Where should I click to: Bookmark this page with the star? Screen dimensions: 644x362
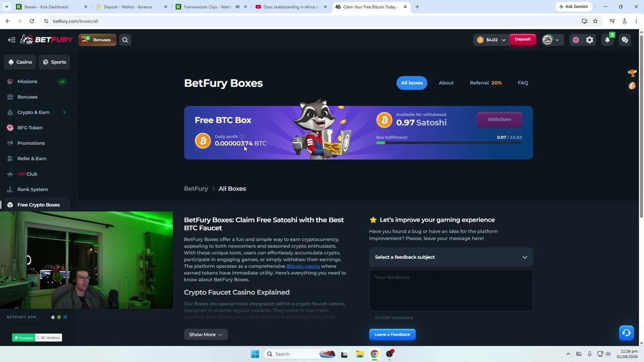595,21
